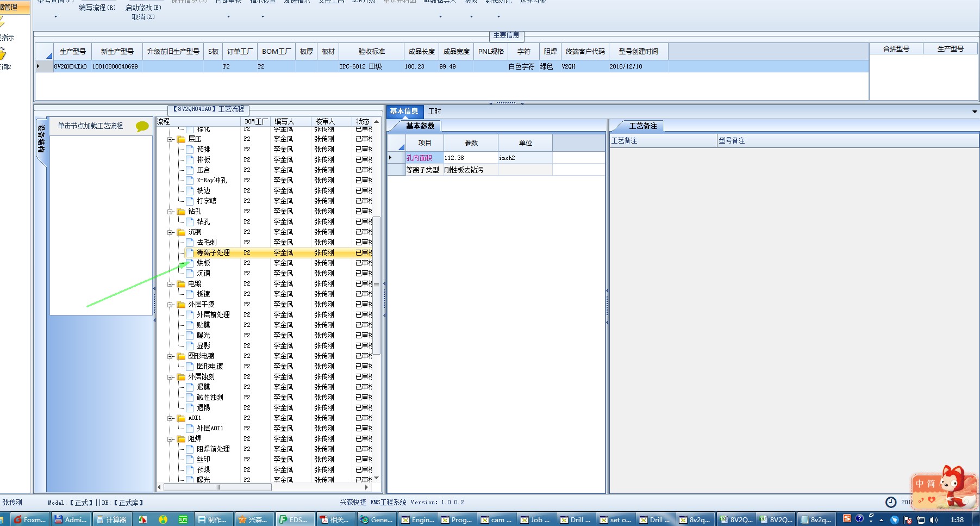
Task: Click 单击节点加载工艺流程 header
Action: pos(90,126)
